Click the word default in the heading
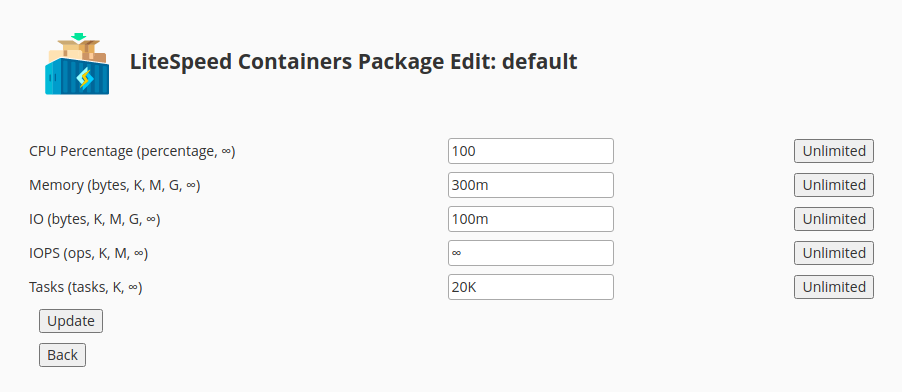The image size is (902, 392). [x=540, y=61]
